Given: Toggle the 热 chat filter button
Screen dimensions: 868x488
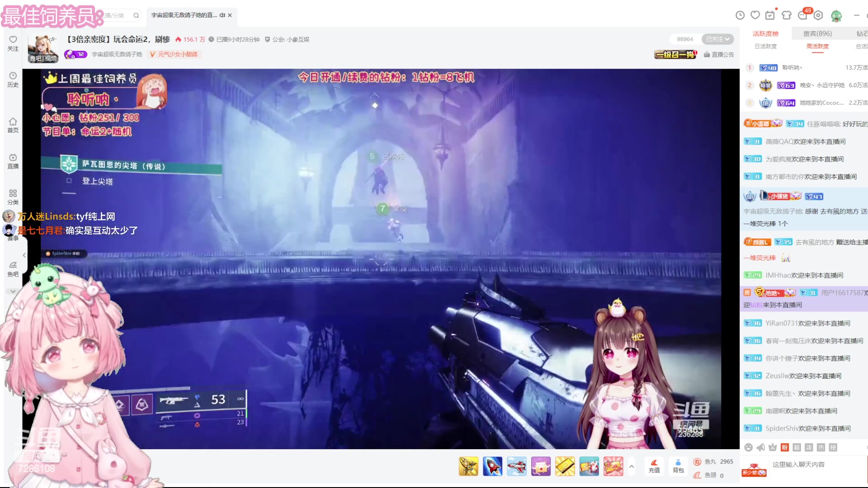Looking at the screenshot, I should tap(821, 447).
